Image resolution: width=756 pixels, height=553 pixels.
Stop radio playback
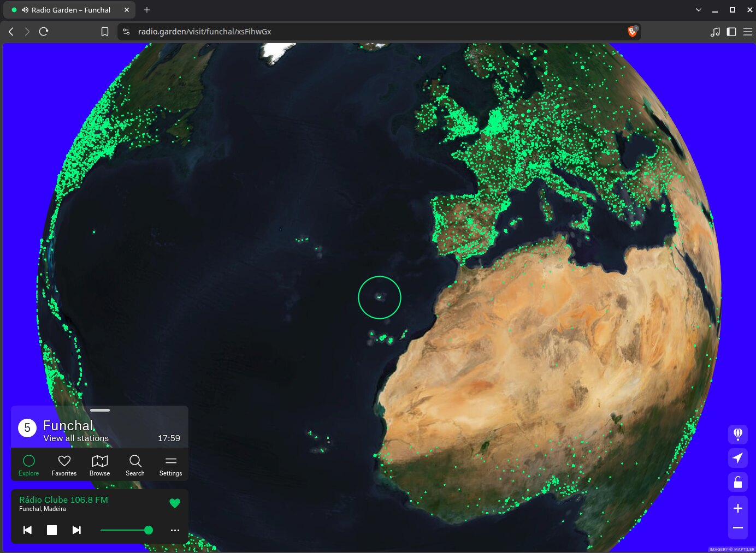tap(52, 530)
